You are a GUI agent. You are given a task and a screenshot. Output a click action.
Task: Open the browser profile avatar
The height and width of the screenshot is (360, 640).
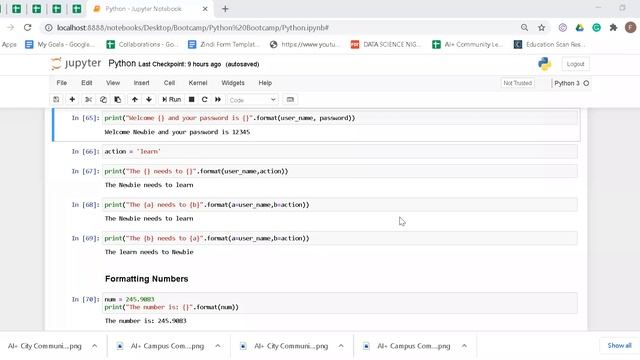click(x=630, y=28)
